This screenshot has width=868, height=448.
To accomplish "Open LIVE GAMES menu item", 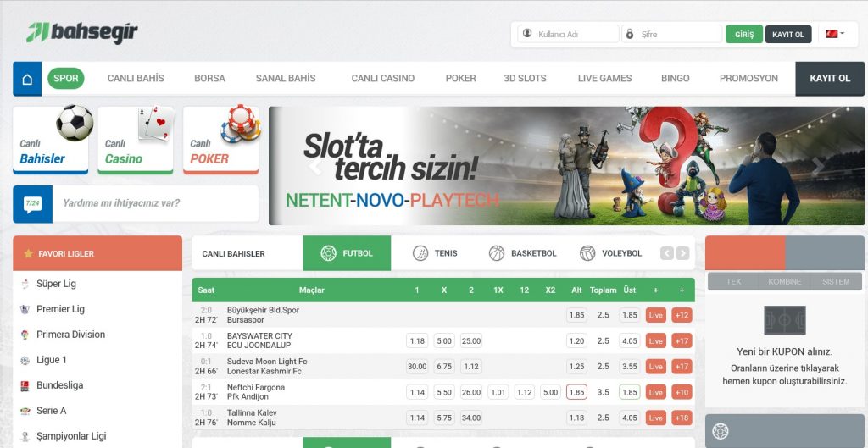I will 604,79.
